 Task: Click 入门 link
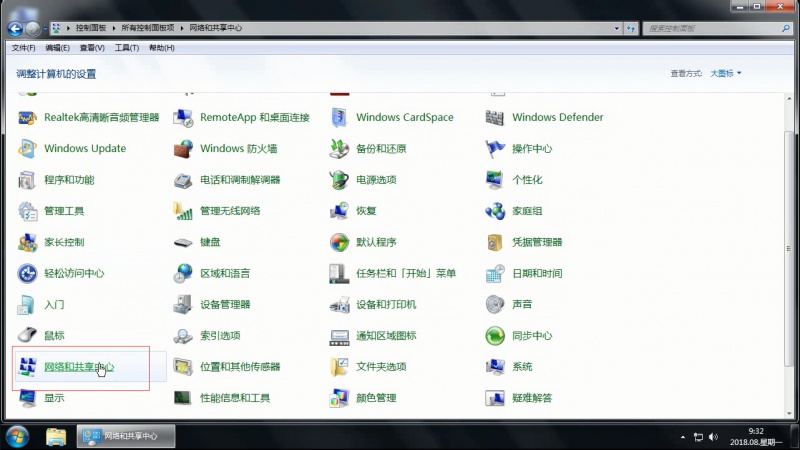54,305
